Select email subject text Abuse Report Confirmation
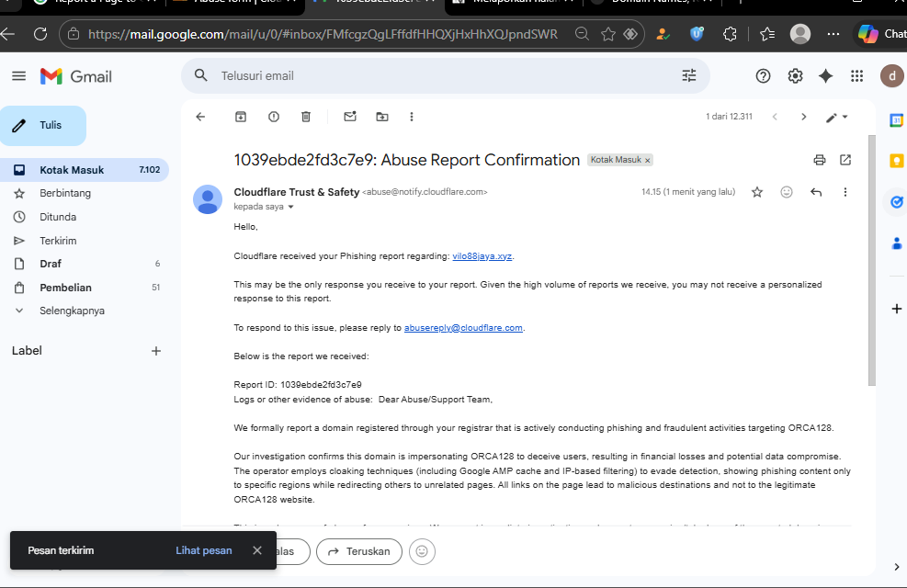Image resolution: width=907 pixels, height=588 pixels. click(480, 160)
